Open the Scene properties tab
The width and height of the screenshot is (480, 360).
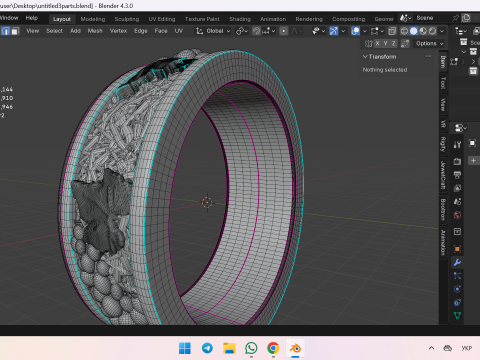(457, 201)
